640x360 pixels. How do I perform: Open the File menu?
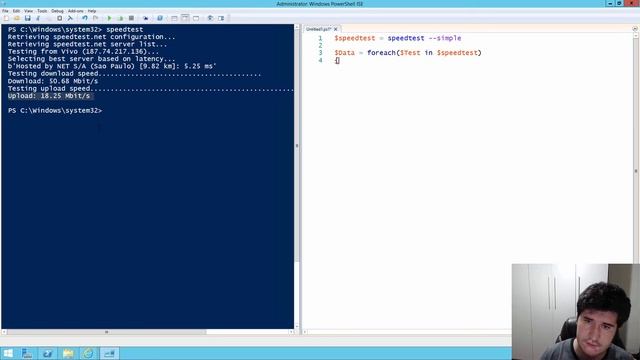point(5,11)
